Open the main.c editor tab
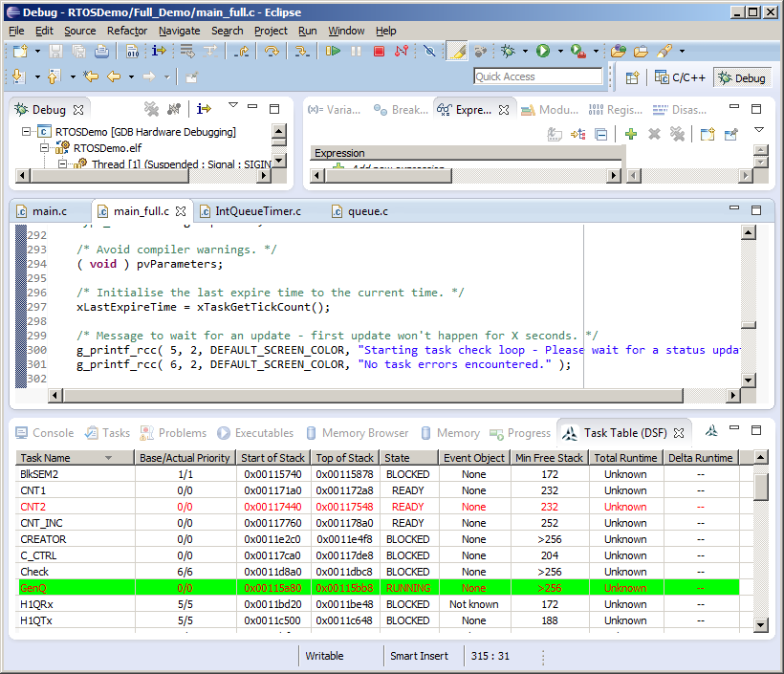The height and width of the screenshot is (674, 784). point(42,211)
